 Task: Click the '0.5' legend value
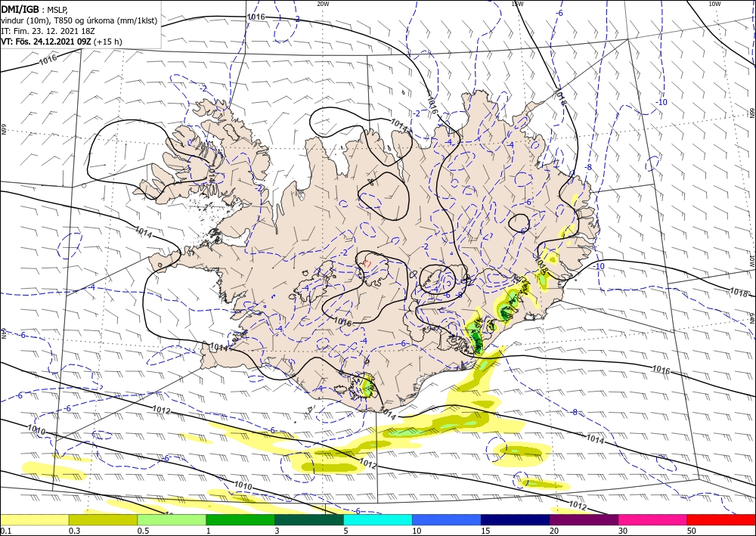pos(143,531)
